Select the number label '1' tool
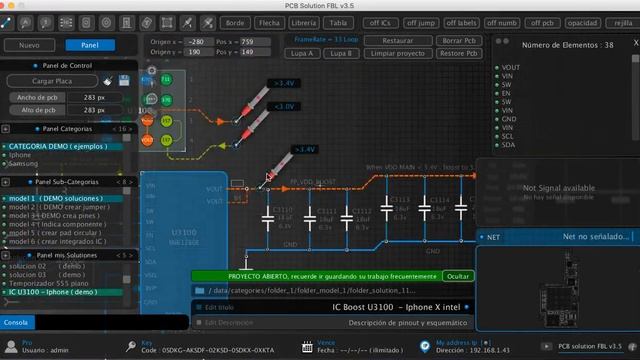Image resolution: width=640 pixels, height=360 pixels. (45, 23)
